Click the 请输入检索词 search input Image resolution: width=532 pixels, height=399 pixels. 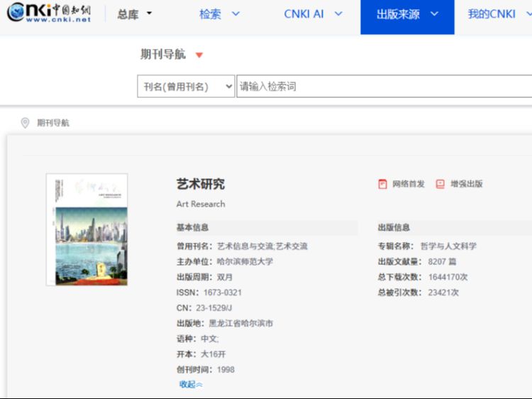pyautogui.click(x=384, y=86)
